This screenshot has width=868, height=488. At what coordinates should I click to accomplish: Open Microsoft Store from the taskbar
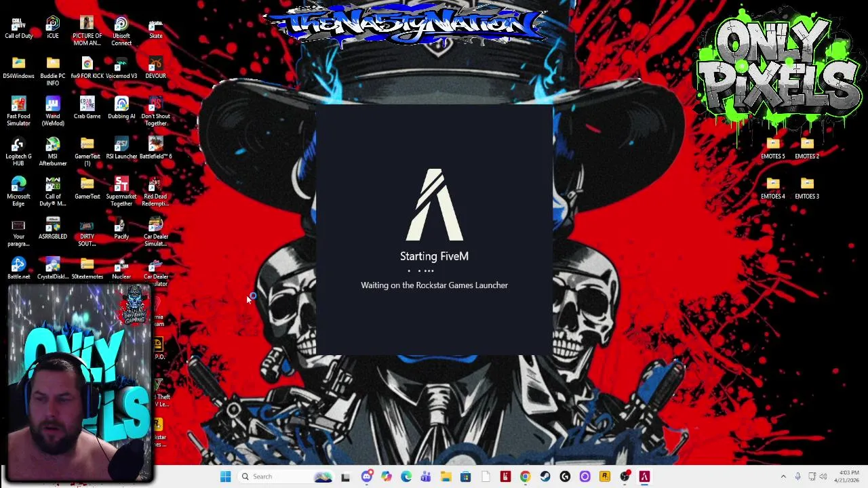[x=465, y=476]
